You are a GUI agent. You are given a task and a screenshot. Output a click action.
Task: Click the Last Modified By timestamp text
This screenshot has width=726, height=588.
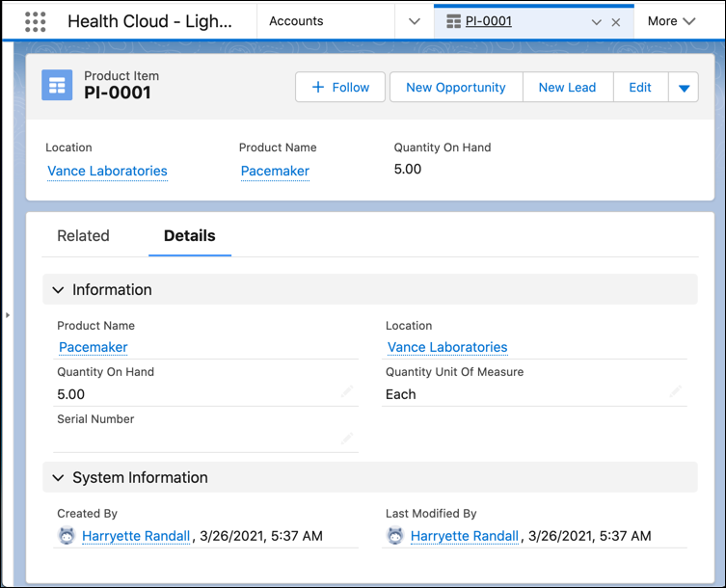(x=589, y=536)
